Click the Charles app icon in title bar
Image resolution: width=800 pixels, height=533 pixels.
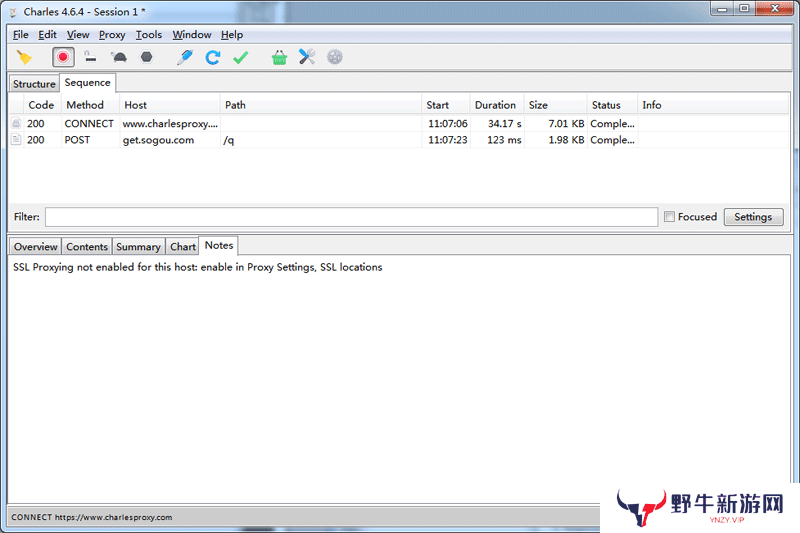13,12
